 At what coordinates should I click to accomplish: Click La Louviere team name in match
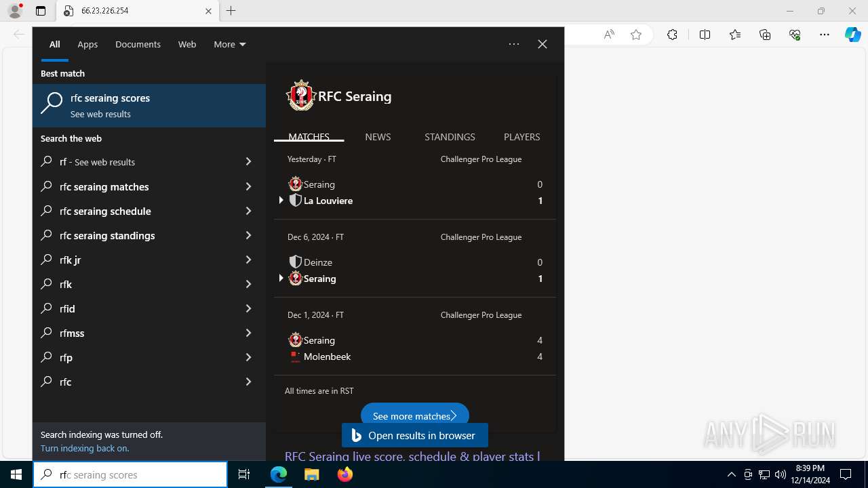pos(328,201)
